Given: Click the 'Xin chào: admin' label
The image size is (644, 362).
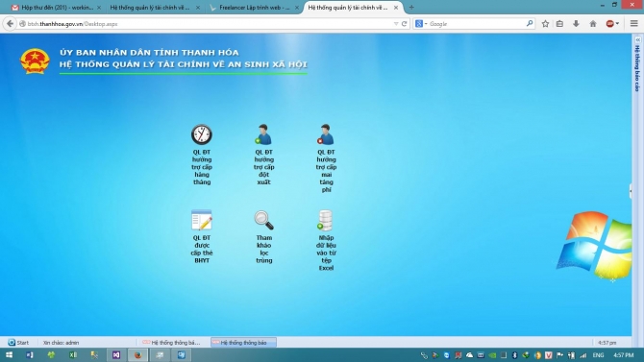Looking at the screenshot, I should click(x=61, y=342).
